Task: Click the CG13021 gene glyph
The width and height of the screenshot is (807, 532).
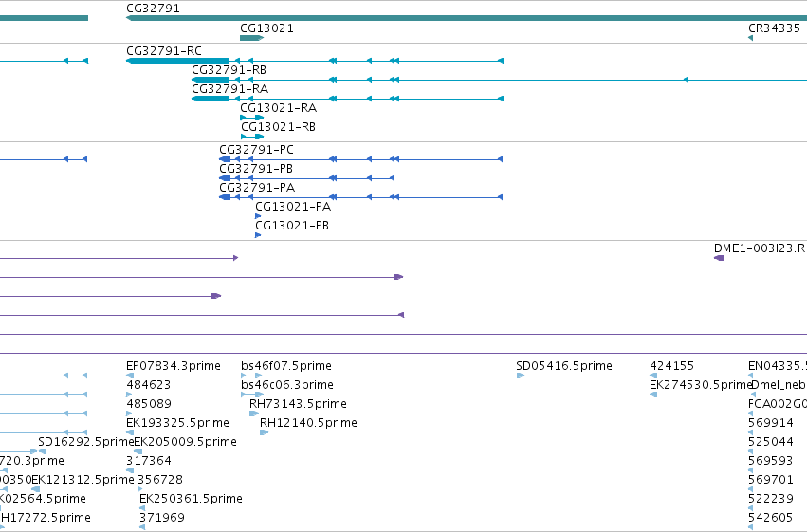Action: pos(251,38)
